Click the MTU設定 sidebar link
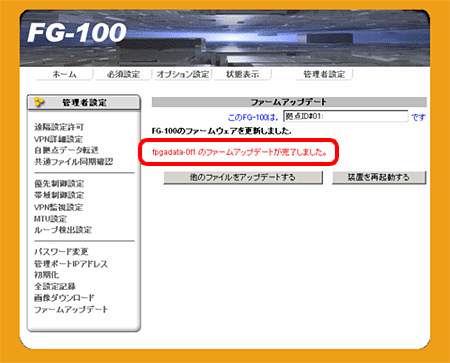The width and height of the screenshot is (450, 363). click(x=50, y=219)
